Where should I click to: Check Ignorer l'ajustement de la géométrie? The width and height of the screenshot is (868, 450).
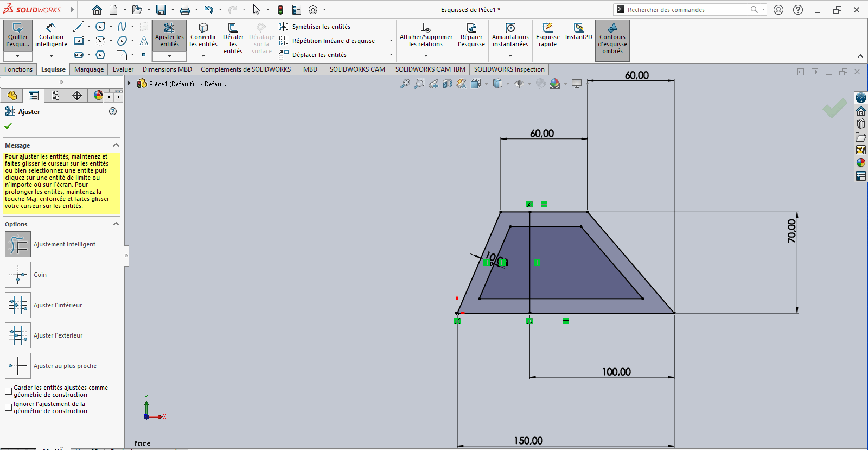(9, 407)
